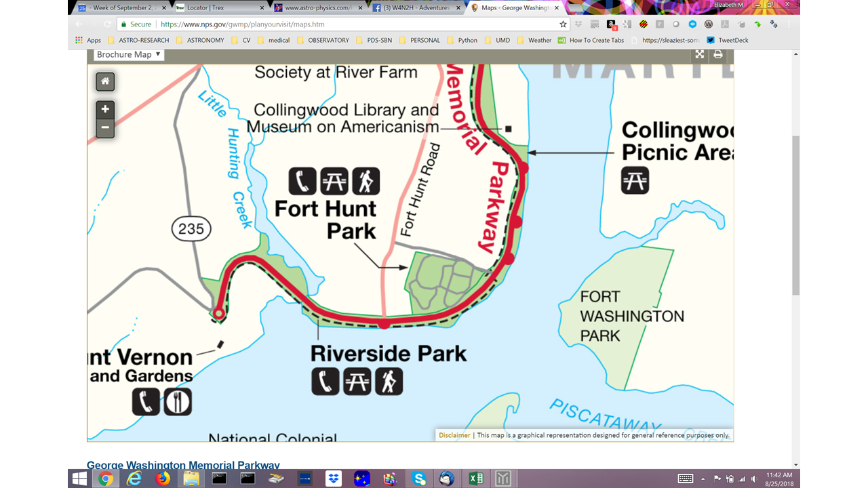Click Fort Hunt Park picnic table icon
The width and height of the screenshot is (868, 488).
pos(334,181)
